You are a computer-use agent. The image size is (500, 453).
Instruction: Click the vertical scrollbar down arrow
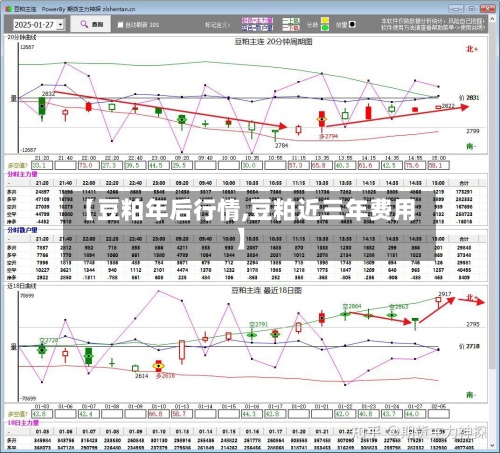click(493, 445)
